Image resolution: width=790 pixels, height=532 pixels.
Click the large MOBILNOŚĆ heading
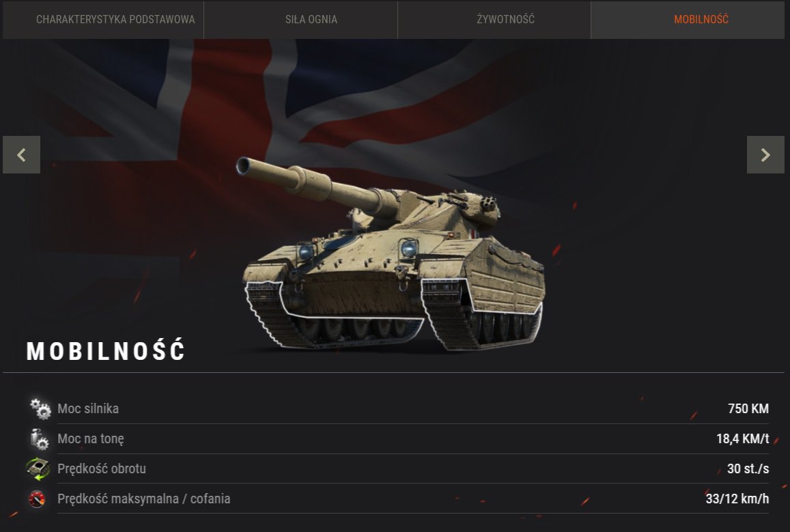(x=106, y=350)
